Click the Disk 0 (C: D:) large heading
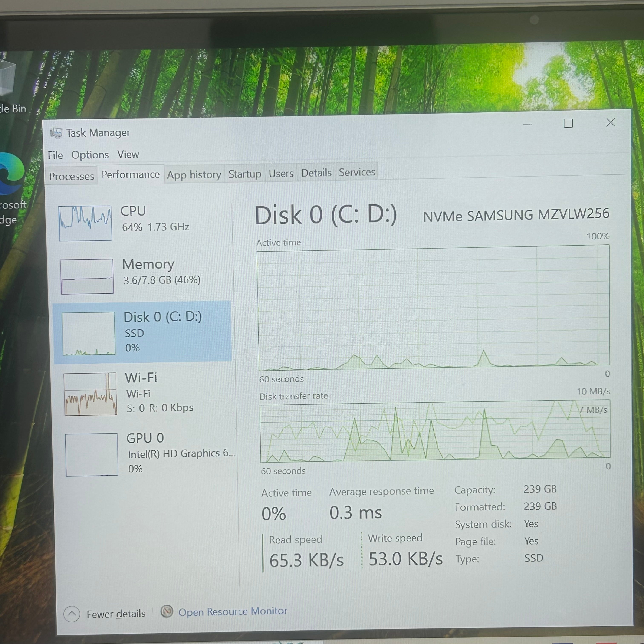The width and height of the screenshot is (644, 644). (x=326, y=215)
